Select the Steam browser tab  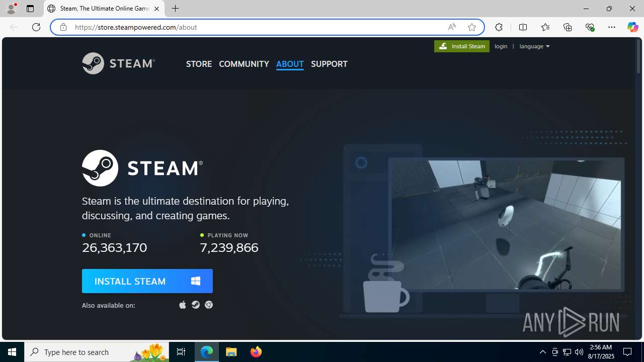pos(104,9)
